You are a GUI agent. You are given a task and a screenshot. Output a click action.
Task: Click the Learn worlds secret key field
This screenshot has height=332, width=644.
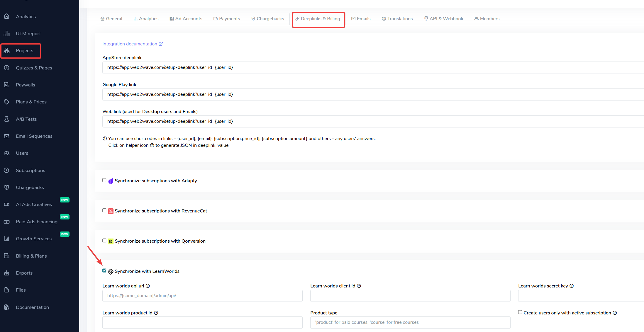(581, 296)
